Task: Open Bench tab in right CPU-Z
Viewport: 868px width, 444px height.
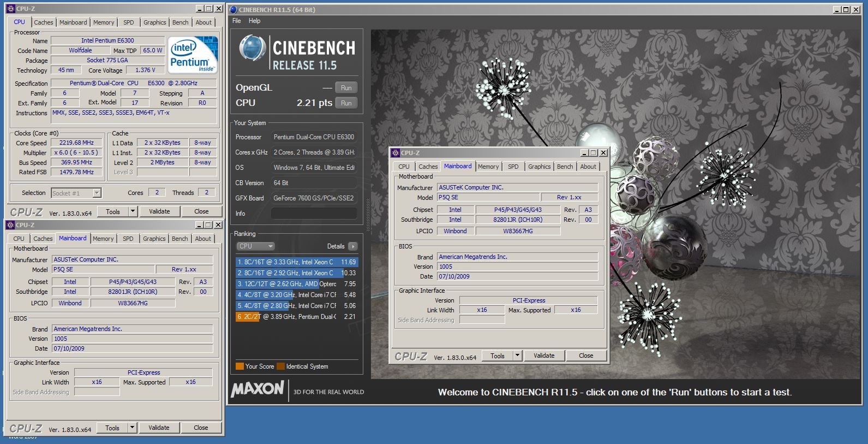Action: (x=565, y=167)
